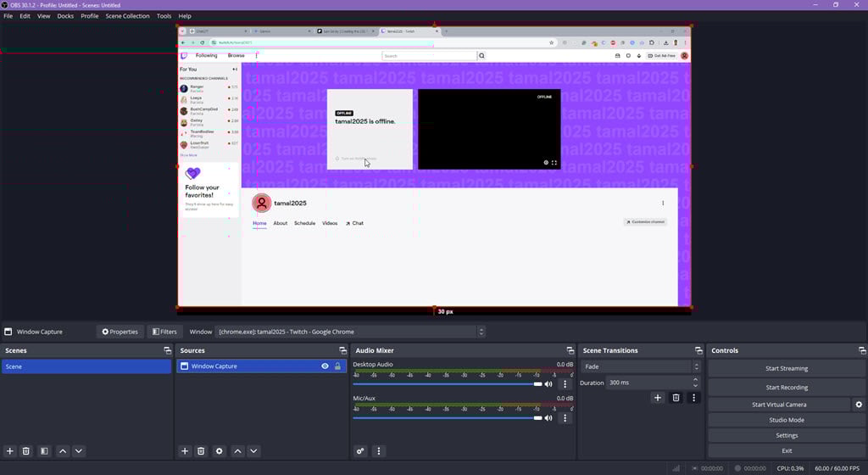Open transition properties three-dot menu
868x475 pixels.
693,398
